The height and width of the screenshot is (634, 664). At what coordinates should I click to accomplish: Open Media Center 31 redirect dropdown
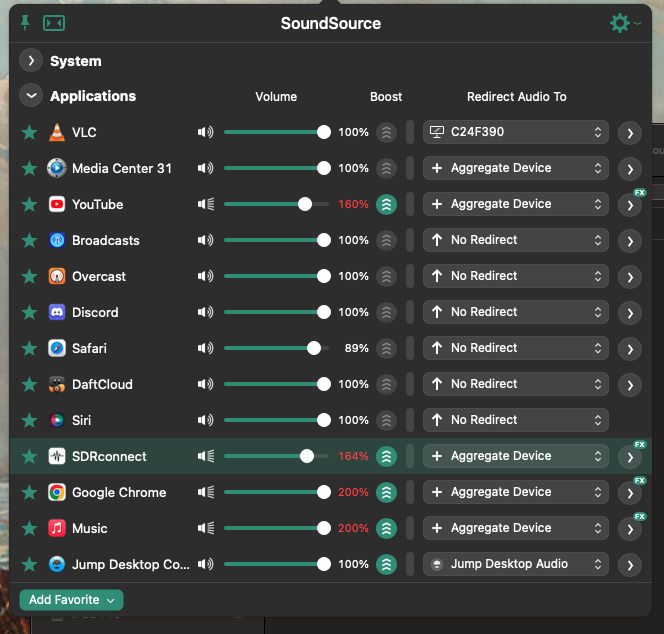516,168
